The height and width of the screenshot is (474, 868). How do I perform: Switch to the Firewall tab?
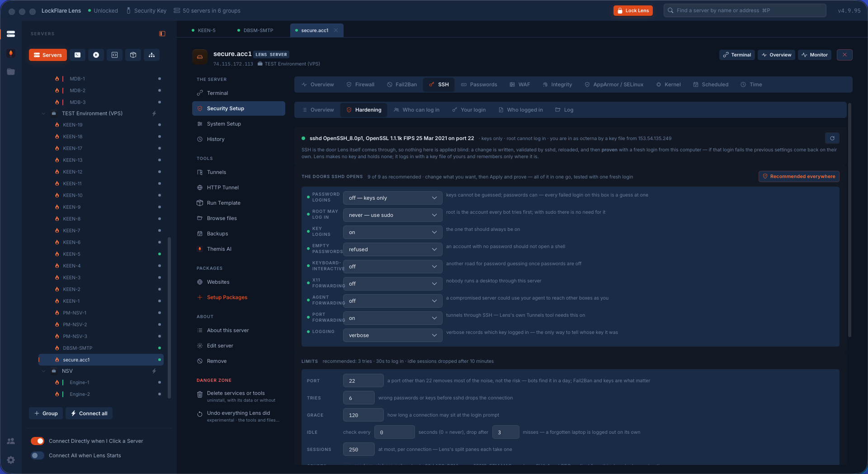pyautogui.click(x=360, y=84)
